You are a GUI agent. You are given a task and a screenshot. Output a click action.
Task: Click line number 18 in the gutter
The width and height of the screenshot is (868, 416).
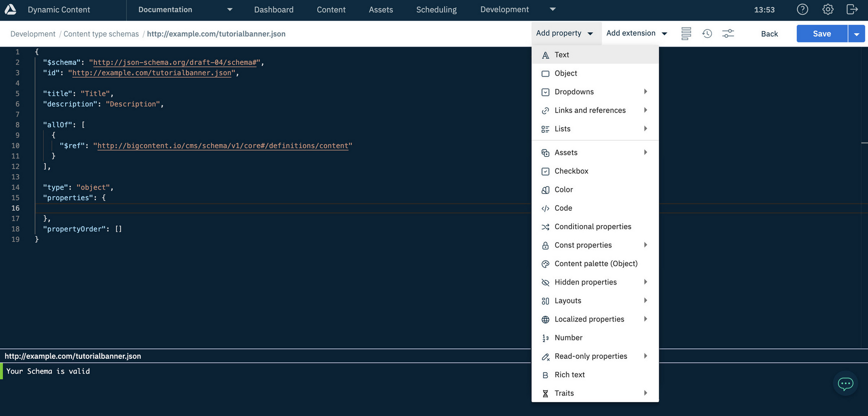tap(15, 229)
